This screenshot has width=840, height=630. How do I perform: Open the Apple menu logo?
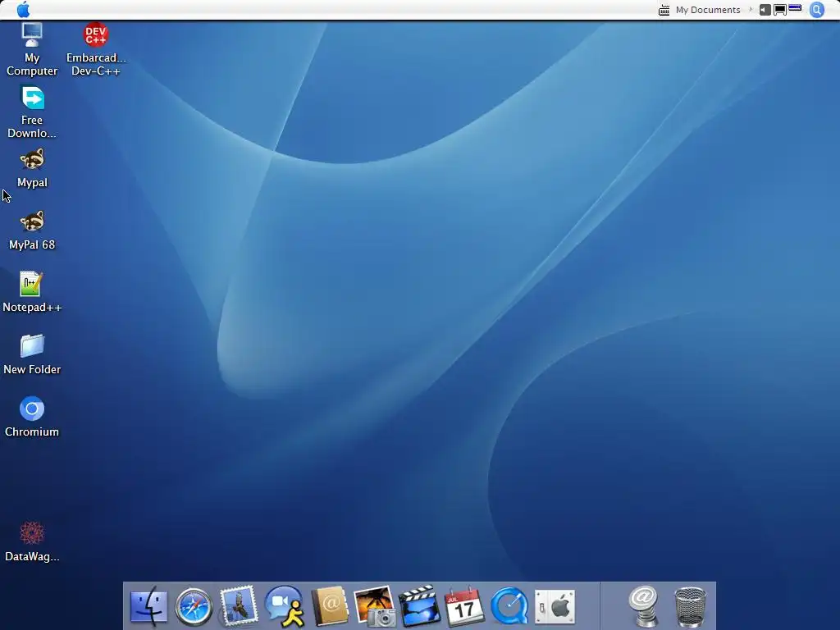24,10
